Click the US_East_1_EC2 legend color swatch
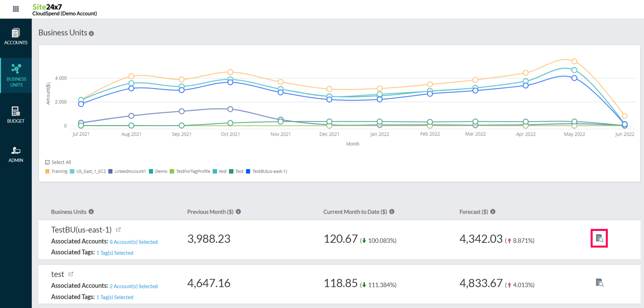This screenshot has height=308, width=644. click(72, 172)
